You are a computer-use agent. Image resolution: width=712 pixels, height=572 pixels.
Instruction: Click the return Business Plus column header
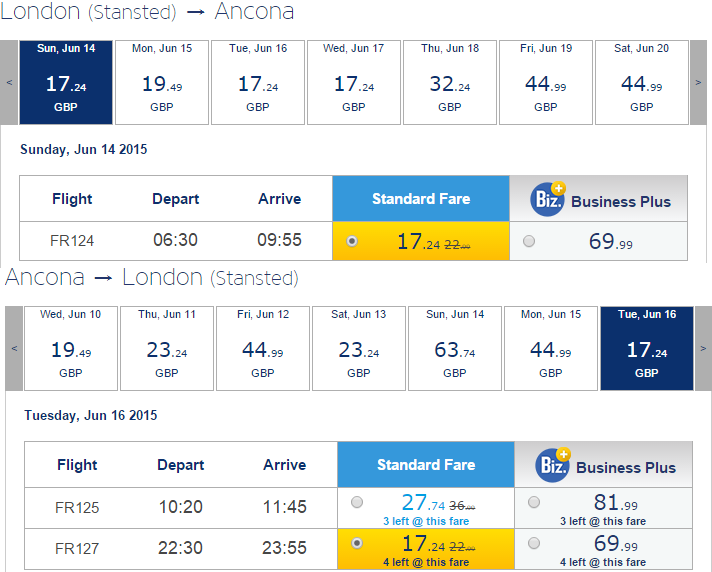[x=603, y=465]
